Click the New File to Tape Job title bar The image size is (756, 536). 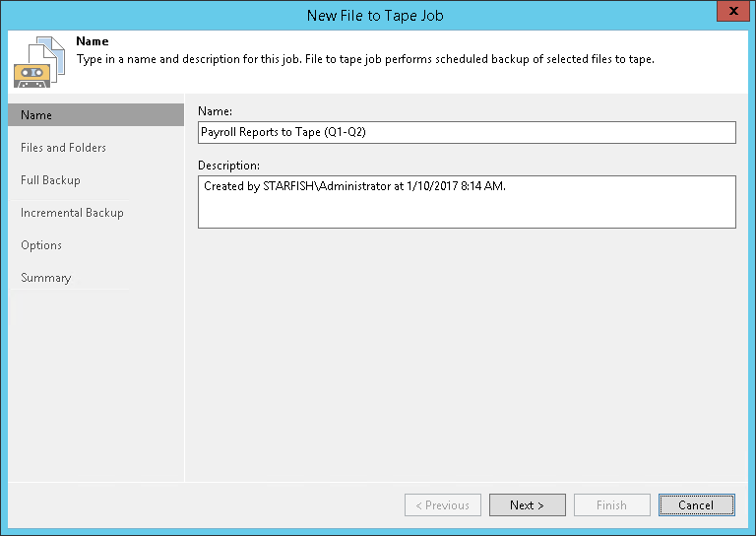pos(378,13)
